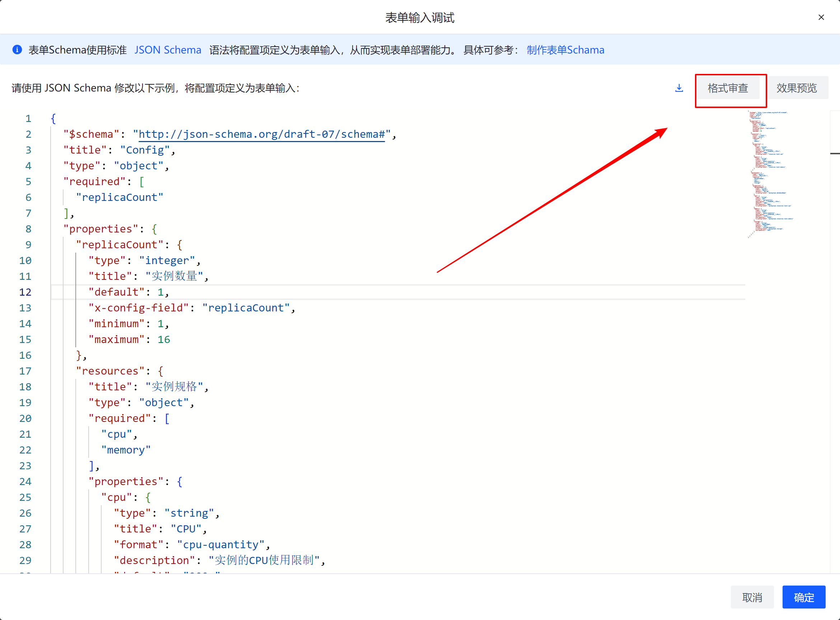Viewport: 840px width, 620px height.
Task: Click the 取消 button
Action: click(x=752, y=597)
